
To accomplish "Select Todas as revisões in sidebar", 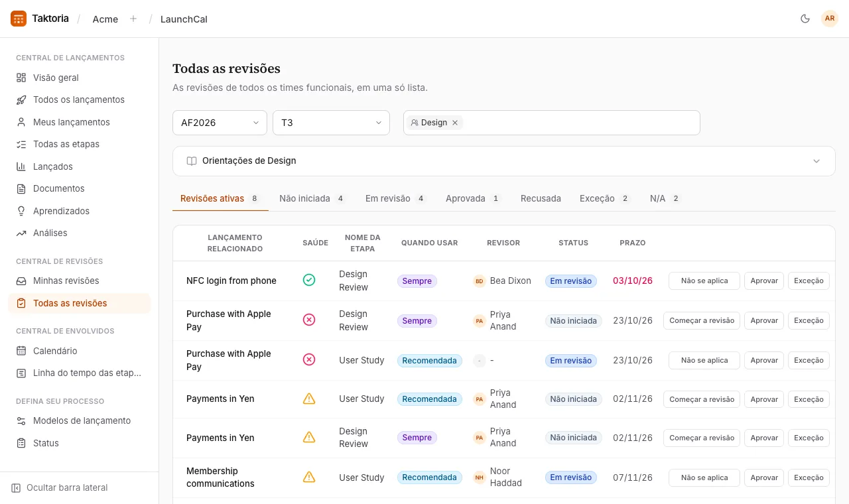I will [x=80, y=303].
